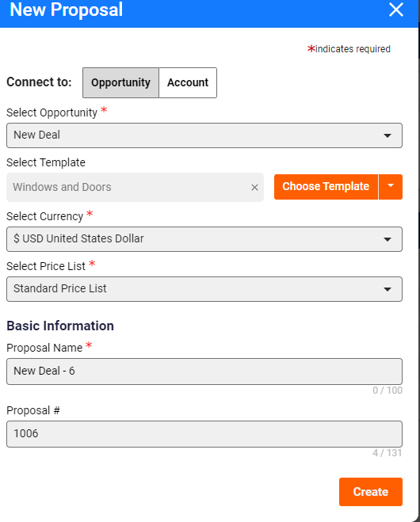Click the orange Create button

(371, 492)
